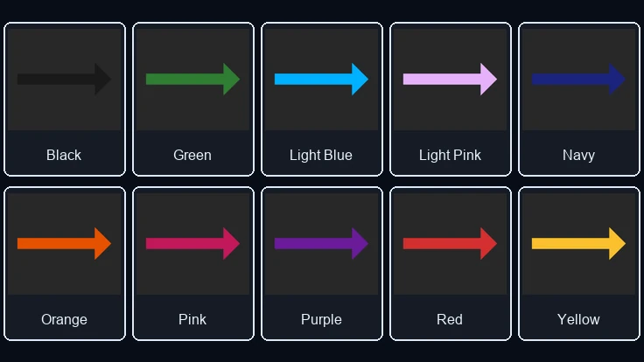This screenshot has width=644, height=362.
Task: Select the black arrow icon
Action: (64, 79)
